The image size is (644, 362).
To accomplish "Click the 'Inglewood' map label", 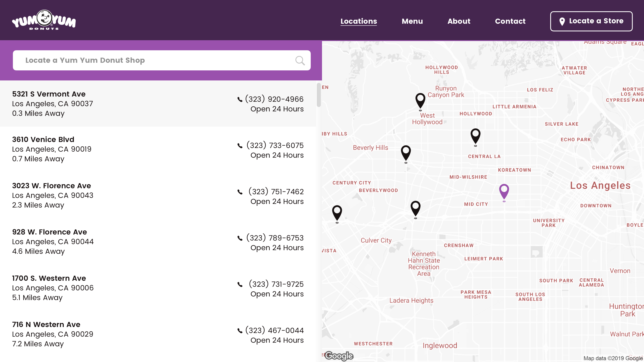I will tap(440, 346).
